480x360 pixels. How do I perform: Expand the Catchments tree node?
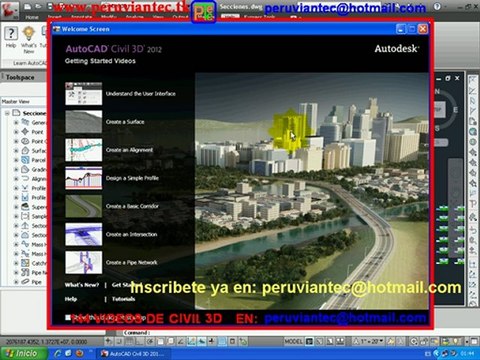(16, 263)
